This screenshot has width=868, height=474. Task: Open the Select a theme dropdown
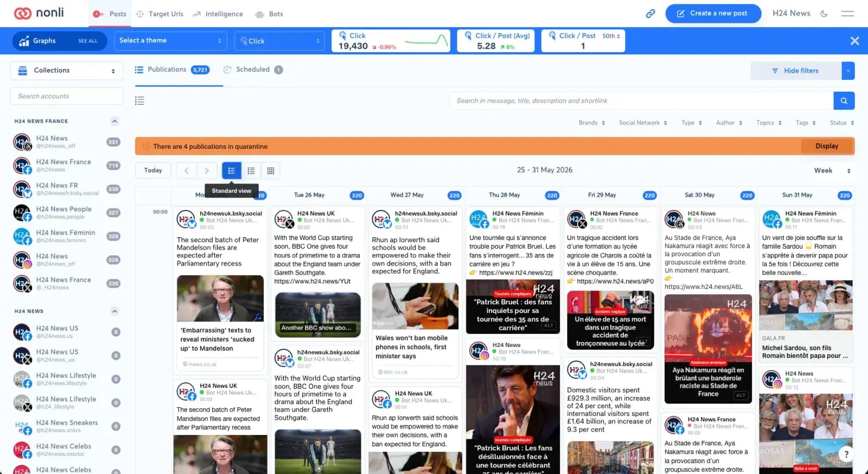(x=170, y=41)
